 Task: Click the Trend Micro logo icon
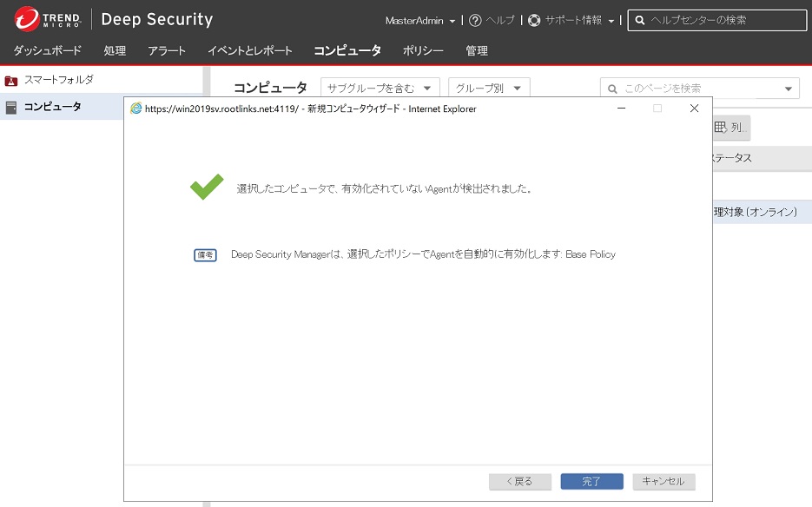(x=27, y=19)
